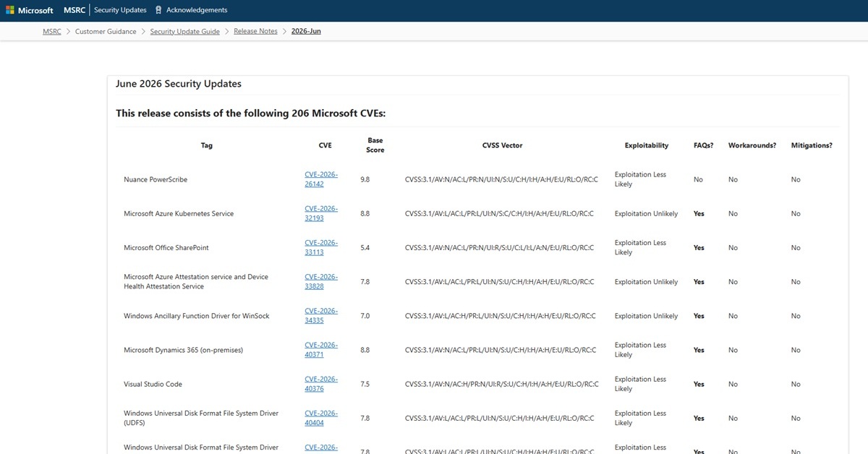Click the Microsoft logo in header
Viewport: 868px width, 454px height.
tap(29, 10)
